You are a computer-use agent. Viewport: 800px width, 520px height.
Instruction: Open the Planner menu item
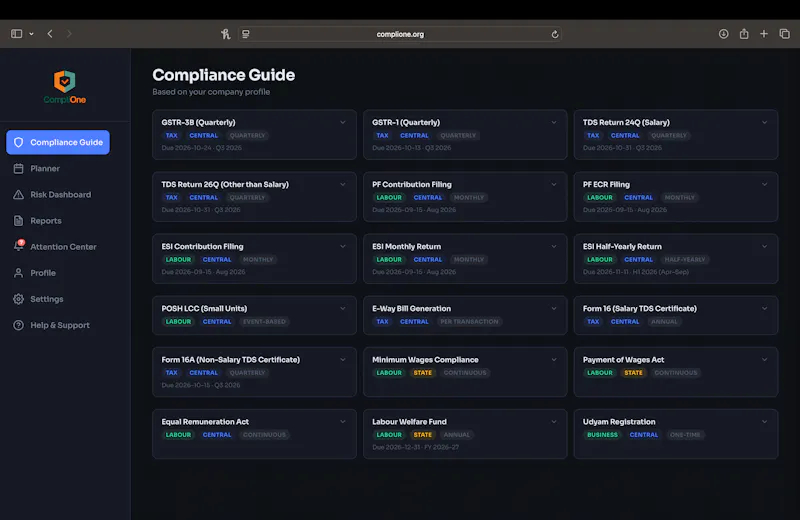pos(58,168)
